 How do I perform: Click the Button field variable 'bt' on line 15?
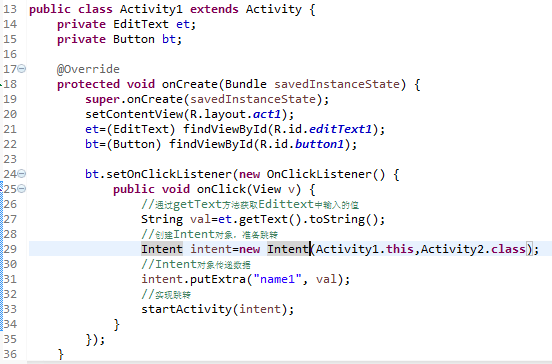click(x=169, y=39)
